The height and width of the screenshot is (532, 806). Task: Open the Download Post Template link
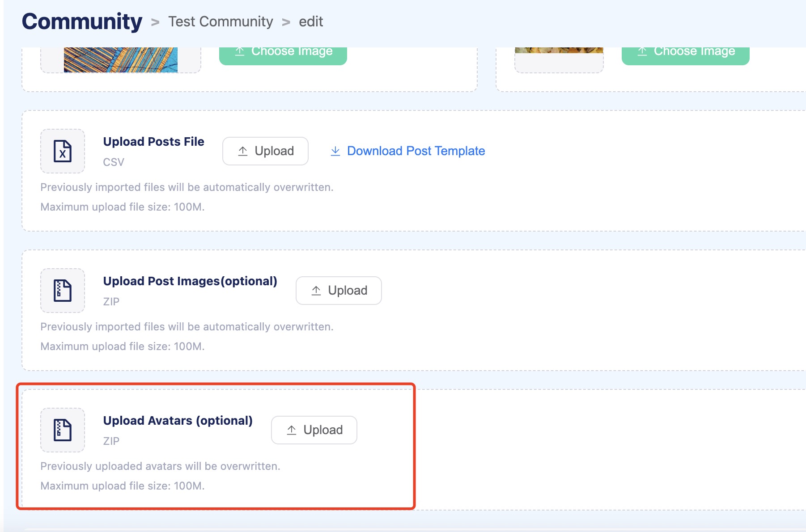416,151
